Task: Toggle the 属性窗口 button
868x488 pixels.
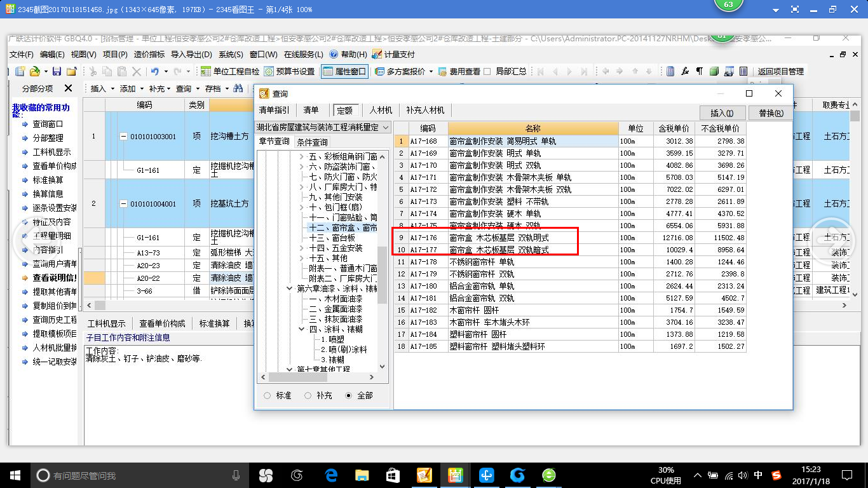Action: pyautogui.click(x=344, y=71)
